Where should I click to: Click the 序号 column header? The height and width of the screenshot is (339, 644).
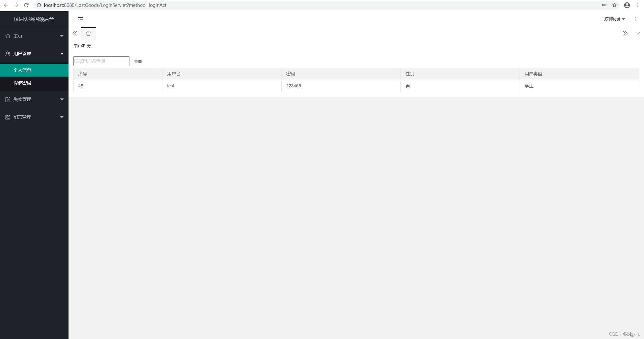point(118,74)
